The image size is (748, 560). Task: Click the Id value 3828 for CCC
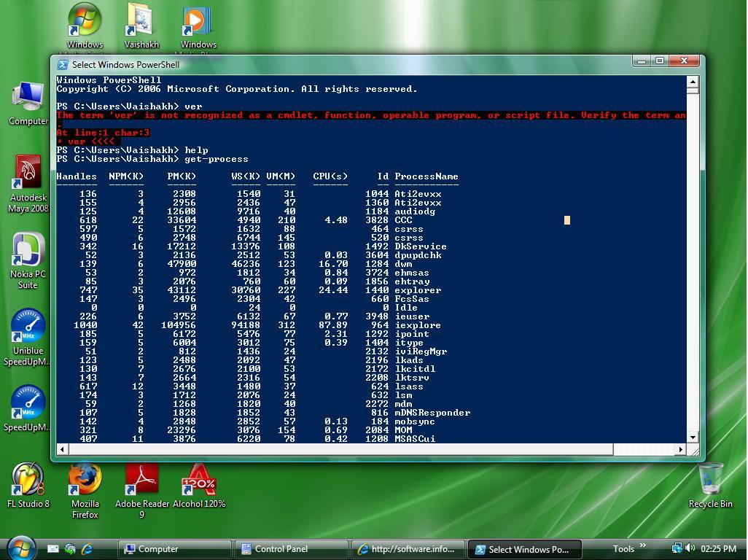click(377, 220)
